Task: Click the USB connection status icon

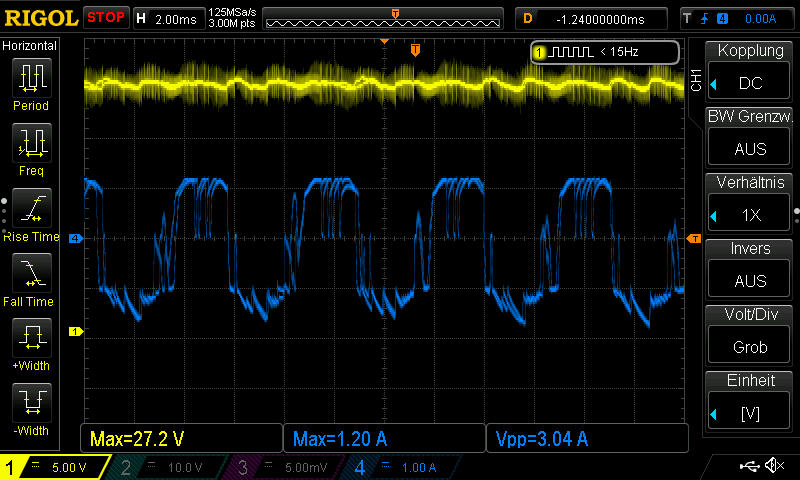Action: [749, 466]
